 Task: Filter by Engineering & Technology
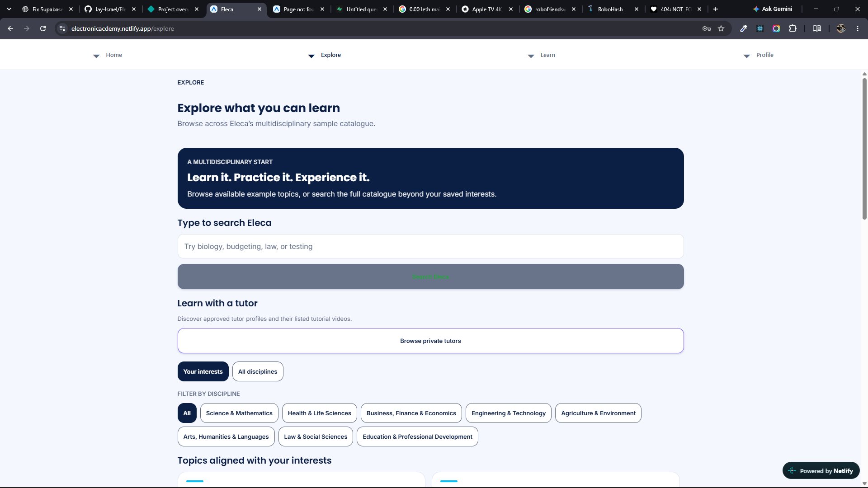point(509,413)
